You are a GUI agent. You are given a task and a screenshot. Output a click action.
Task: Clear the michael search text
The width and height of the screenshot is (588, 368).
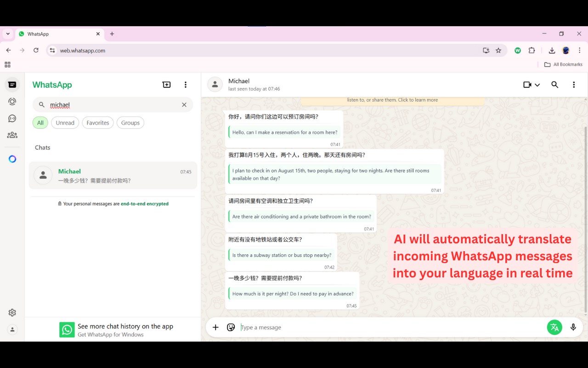pos(184,105)
